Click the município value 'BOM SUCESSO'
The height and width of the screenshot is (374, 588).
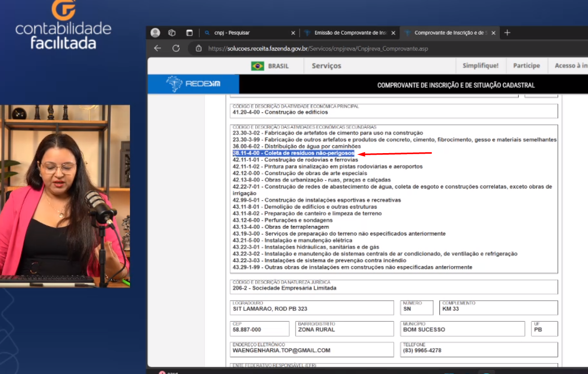[424, 330]
